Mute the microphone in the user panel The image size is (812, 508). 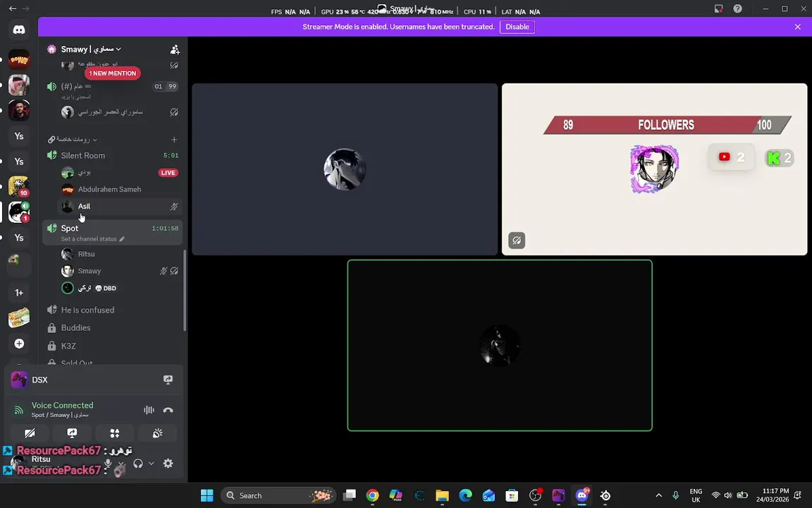(x=108, y=464)
